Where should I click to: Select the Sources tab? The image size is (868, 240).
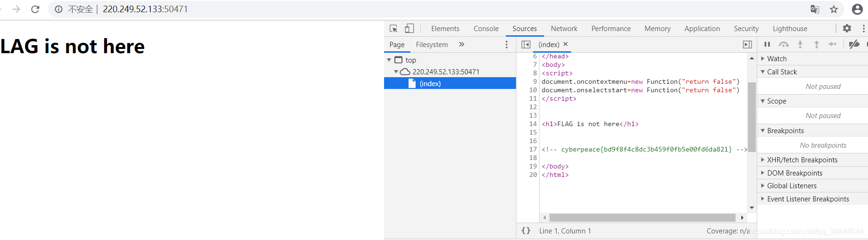[524, 29]
